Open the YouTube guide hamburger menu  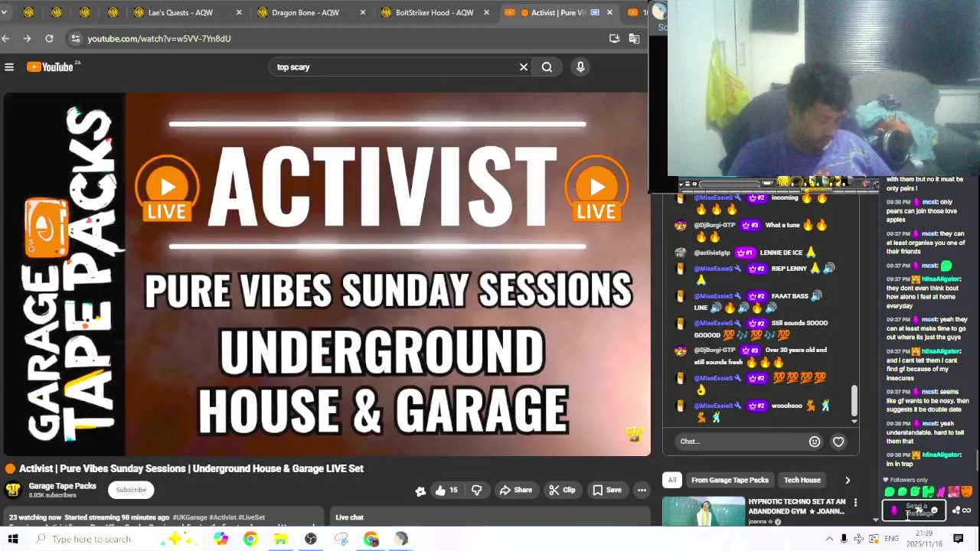click(x=9, y=67)
